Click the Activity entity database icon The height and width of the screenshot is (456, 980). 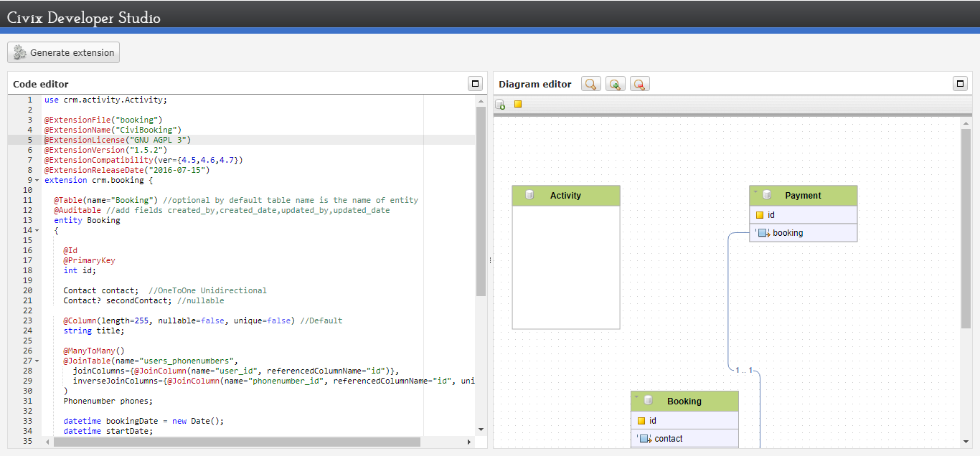click(x=530, y=195)
